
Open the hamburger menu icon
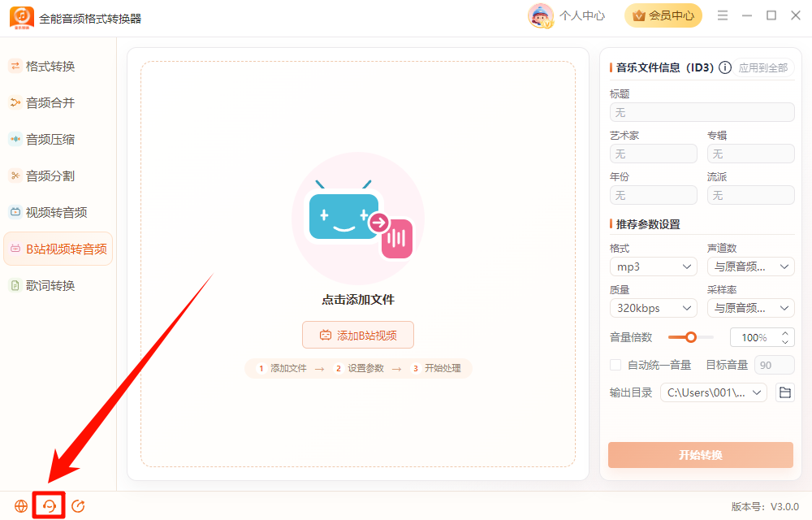point(723,15)
